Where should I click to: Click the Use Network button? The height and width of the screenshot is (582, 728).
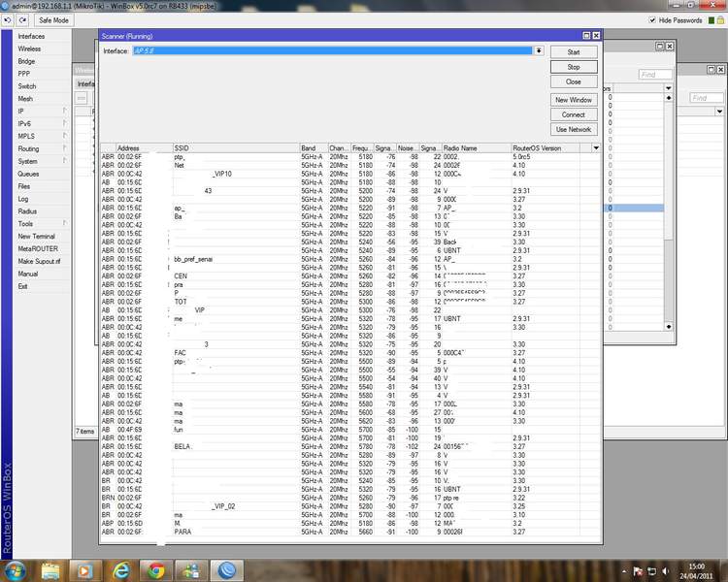(x=574, y=129)
